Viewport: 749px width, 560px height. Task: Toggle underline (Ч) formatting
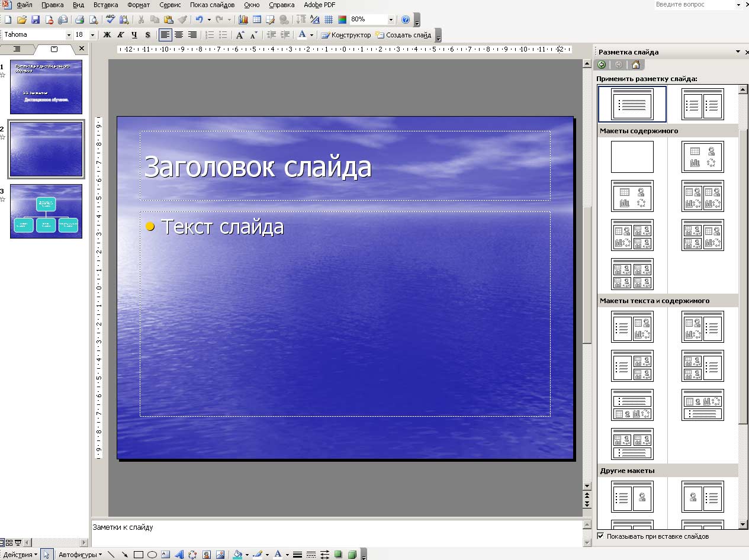tap(134, 35)
